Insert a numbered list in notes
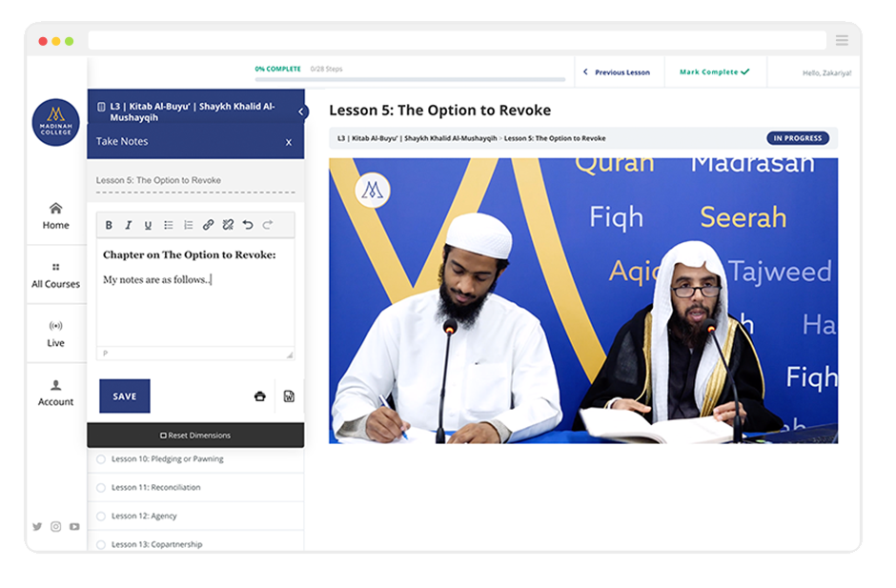This screenshot has width=896, height=588. 188,225
